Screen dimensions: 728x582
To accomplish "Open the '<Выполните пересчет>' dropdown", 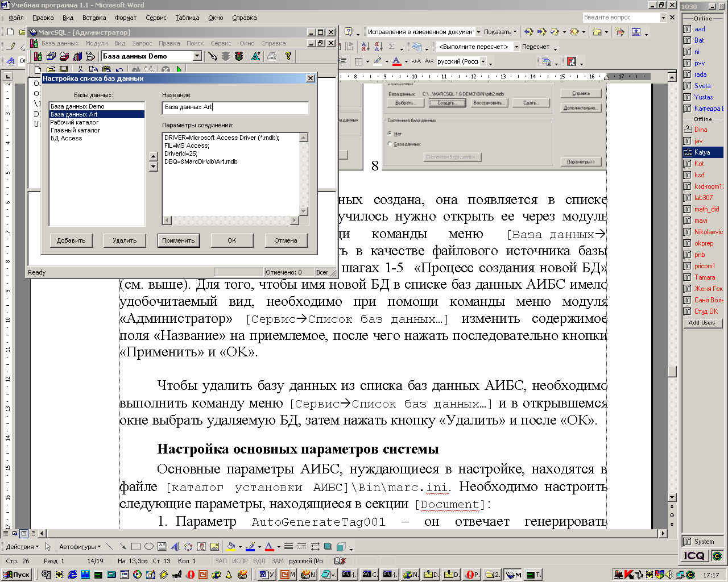I will pos(516,47).
